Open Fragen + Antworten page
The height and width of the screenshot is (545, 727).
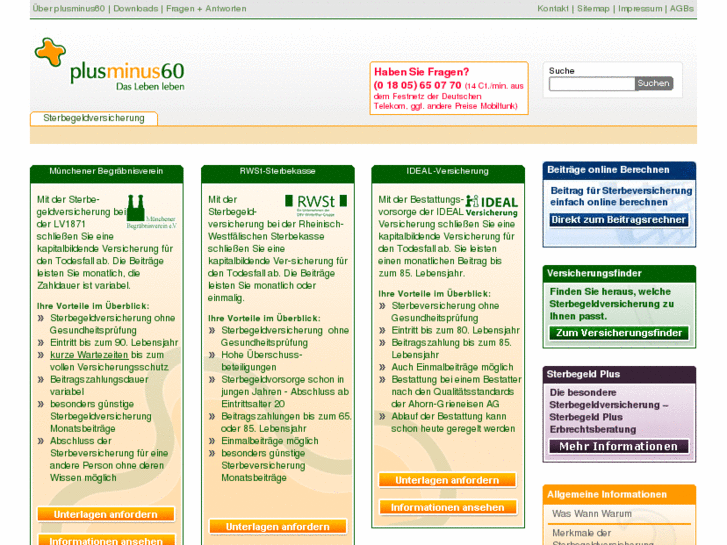206,8
